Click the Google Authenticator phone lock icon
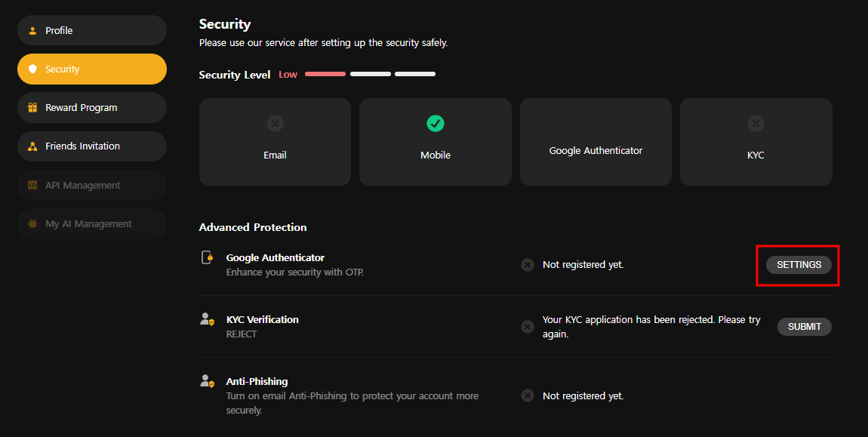Viewport: 868px width, 437px height. [207, 257]
